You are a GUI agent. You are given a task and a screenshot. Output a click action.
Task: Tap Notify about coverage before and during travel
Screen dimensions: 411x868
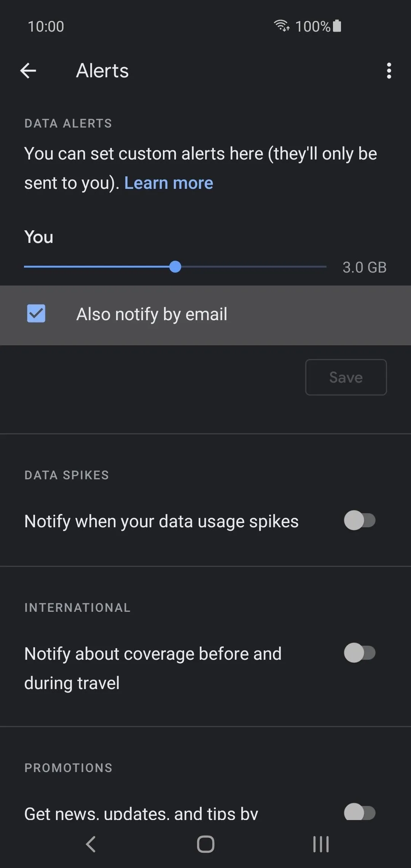click(153, 668)
